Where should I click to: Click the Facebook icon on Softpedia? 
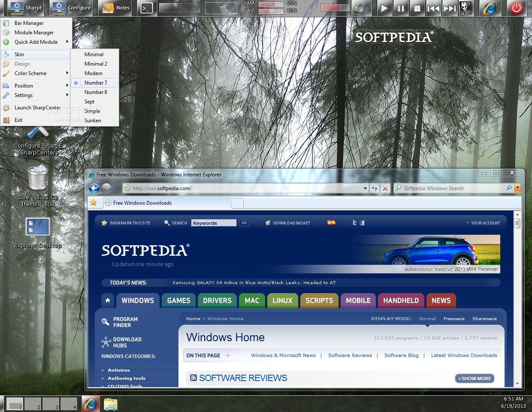click(x=363, y=223)
